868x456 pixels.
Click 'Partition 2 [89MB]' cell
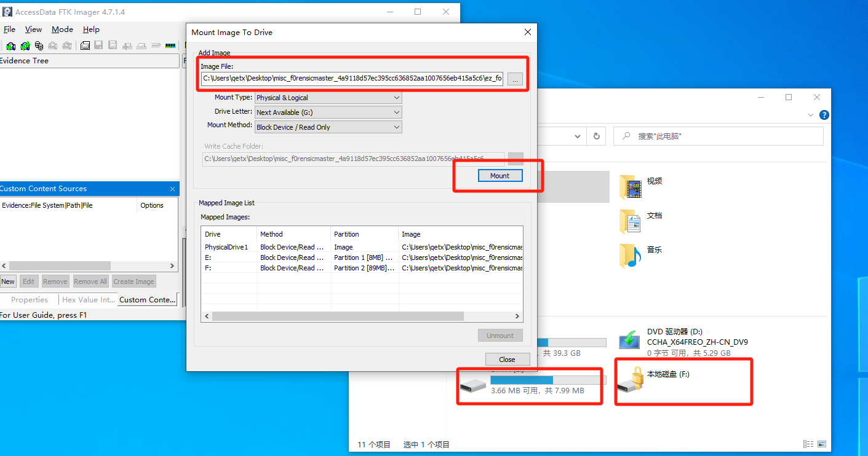[x=364, y=268]
